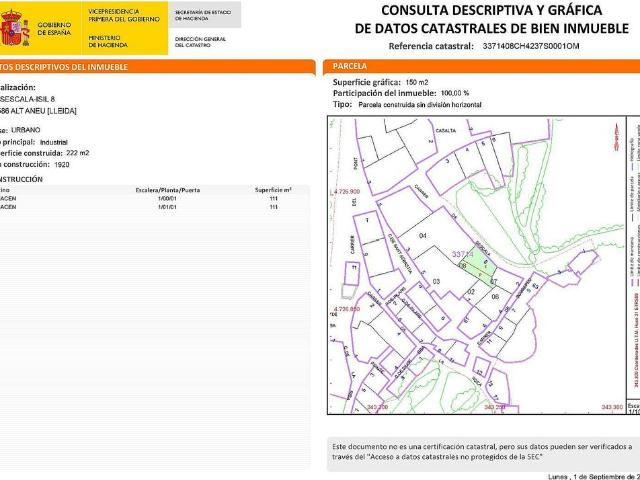
Task: Click DE DATOS CATASTRALES DE BIEN INMUEBLE line
Action: tap(491, 29)
